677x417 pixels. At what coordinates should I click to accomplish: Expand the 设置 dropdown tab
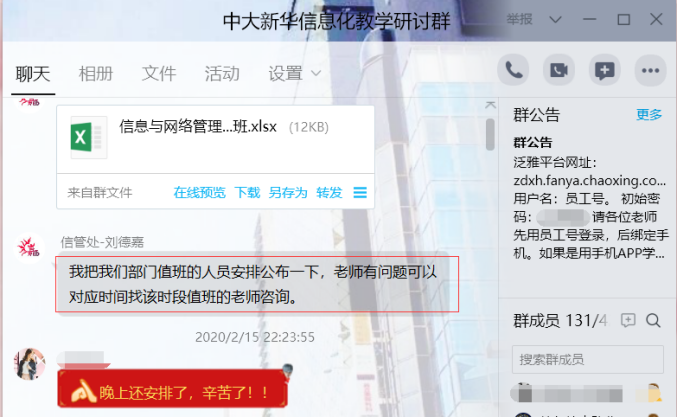tap(295, 73)
